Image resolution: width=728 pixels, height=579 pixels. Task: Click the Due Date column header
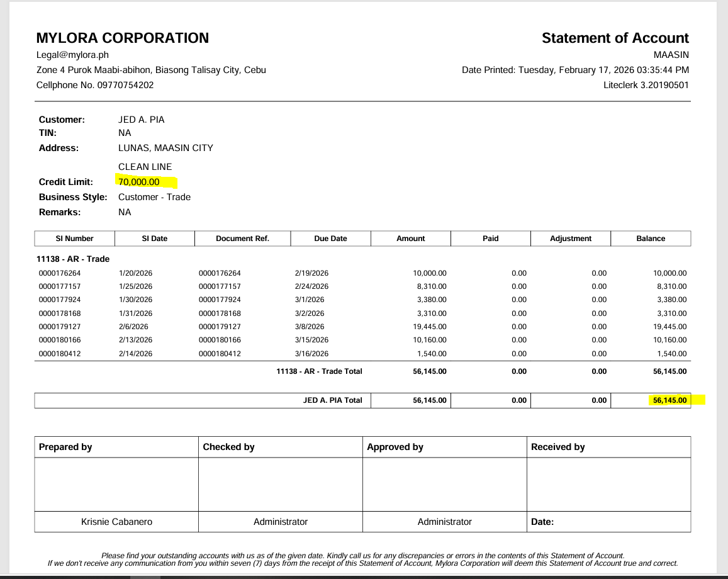pos(330,239)
